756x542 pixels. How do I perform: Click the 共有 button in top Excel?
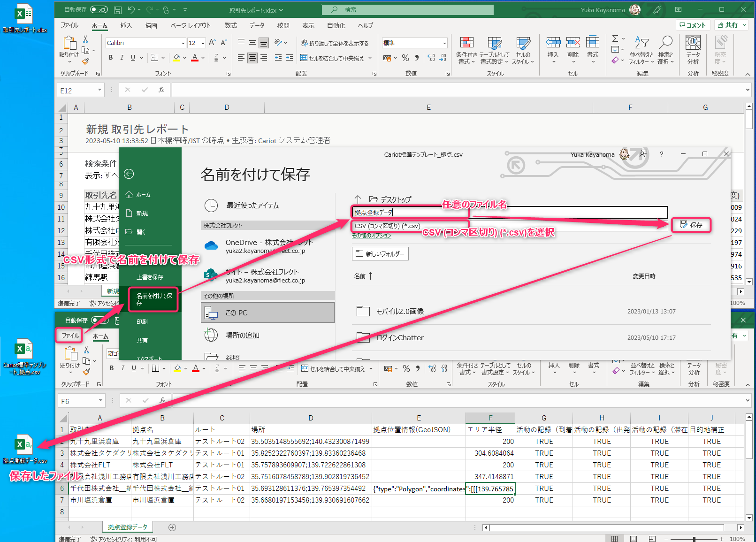732,25
